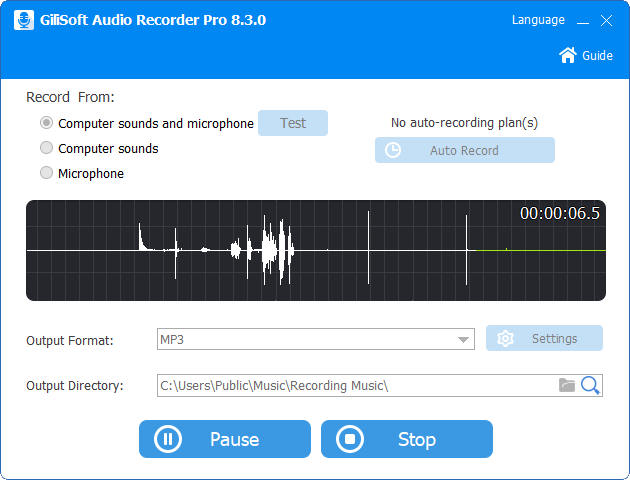
Task: Select Computer sounds and microphone option
Action: tap(47, 123)
